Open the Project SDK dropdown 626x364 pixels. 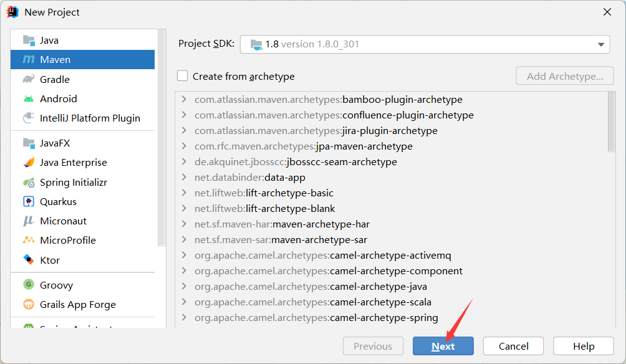click(600, 44)
